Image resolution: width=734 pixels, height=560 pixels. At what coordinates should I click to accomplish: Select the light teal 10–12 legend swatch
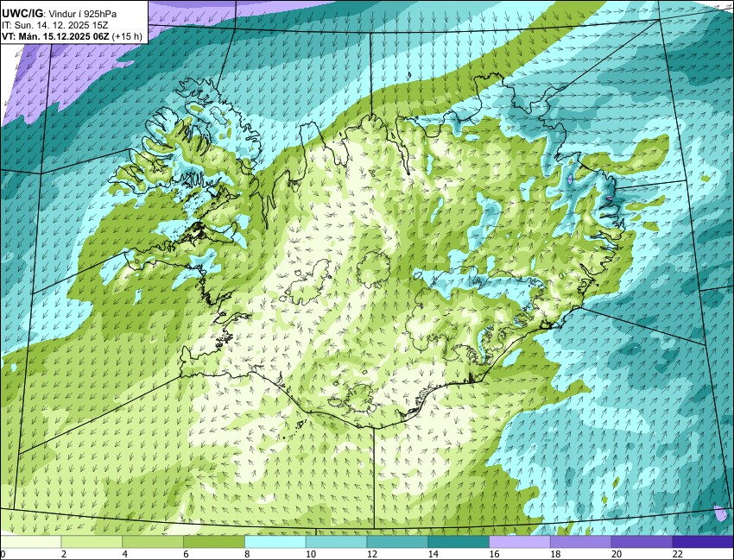click(336, 542)
